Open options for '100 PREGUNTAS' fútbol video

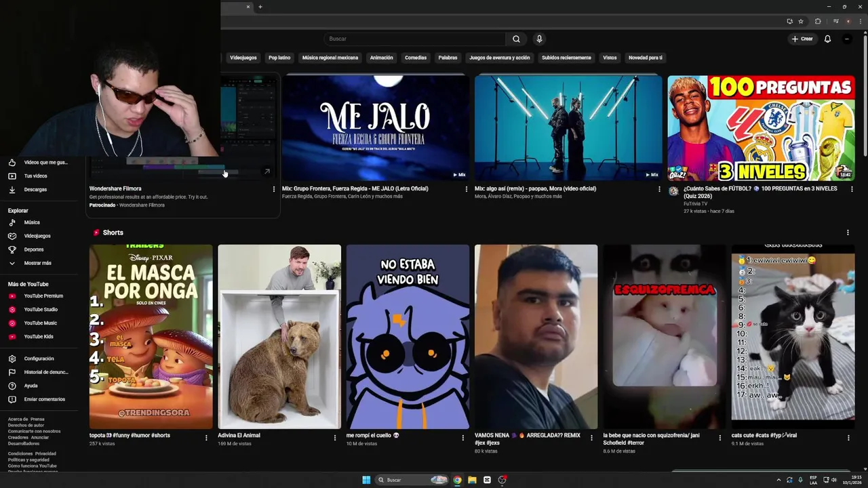tap(852, 189)
